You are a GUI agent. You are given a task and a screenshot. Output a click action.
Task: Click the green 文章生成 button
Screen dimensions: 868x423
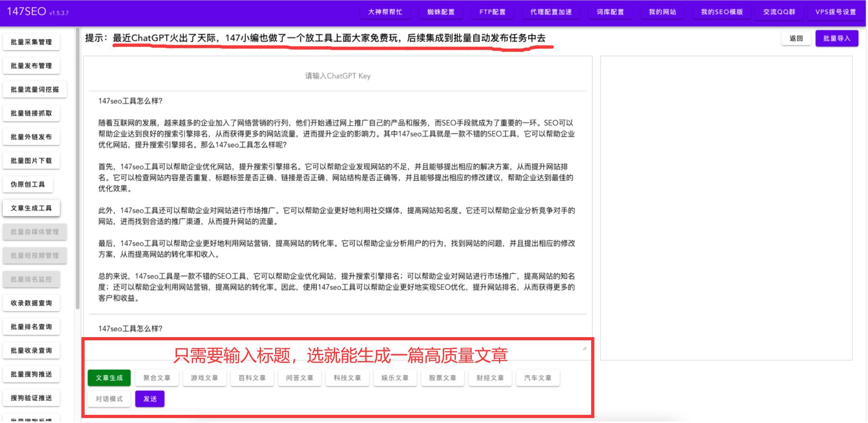coord(109,377)
